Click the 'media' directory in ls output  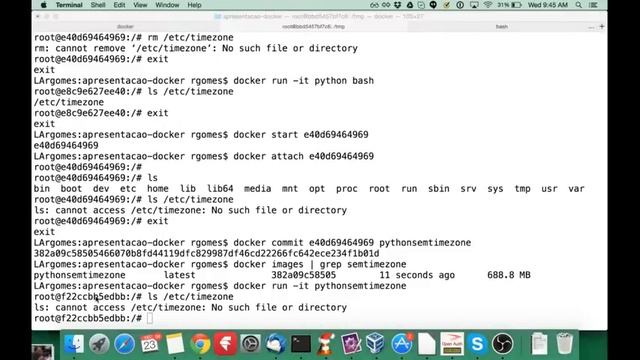click(x=258, y=189)
